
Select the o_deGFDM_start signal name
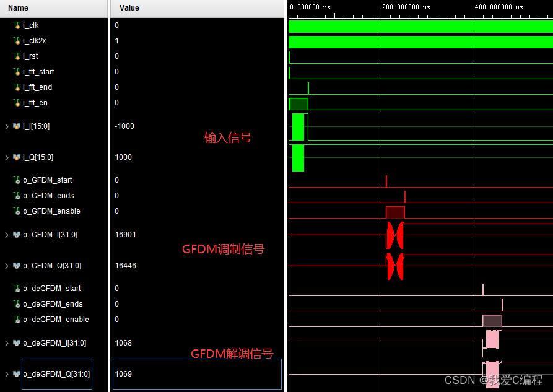tap(52, 289)
